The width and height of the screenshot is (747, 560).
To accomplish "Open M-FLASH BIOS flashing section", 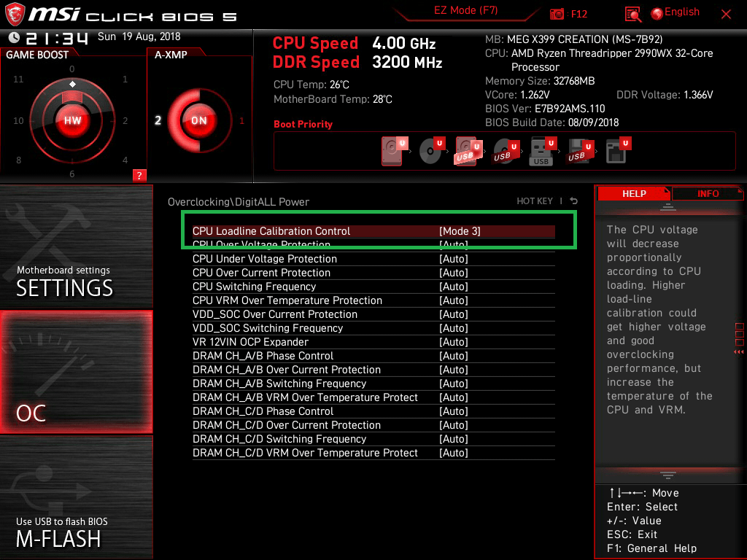I will point(76,497).
